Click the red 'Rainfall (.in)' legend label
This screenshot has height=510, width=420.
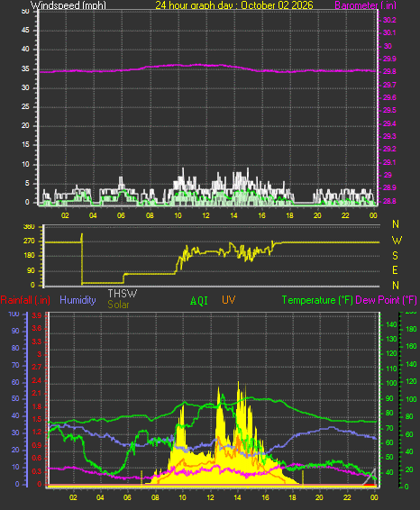[x=25, y=300]
